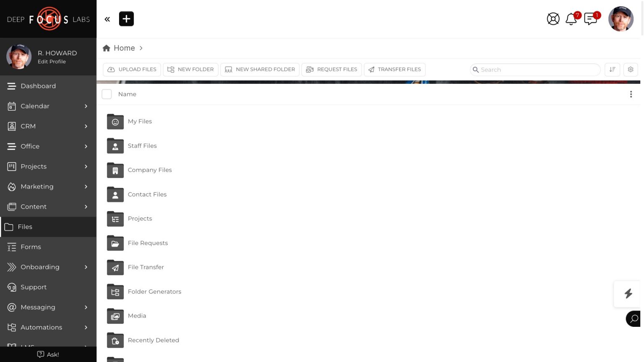
Task: Click the Deep Focus Labs logo
Action: point(48,19)
